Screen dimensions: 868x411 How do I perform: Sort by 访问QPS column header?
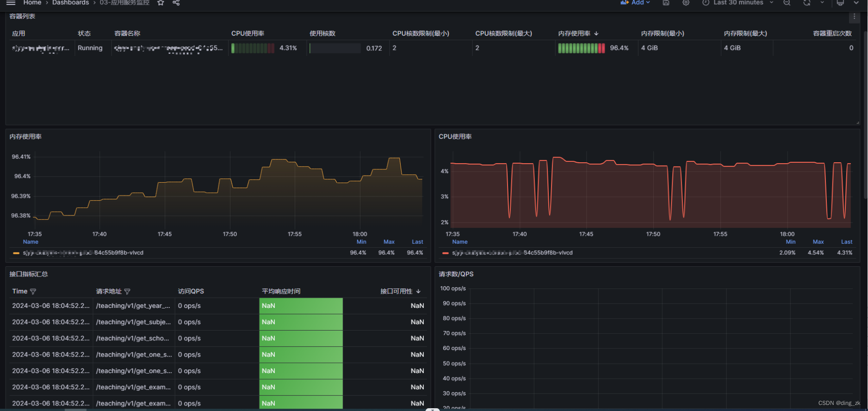pyautogui.click(x=191, y=291)
